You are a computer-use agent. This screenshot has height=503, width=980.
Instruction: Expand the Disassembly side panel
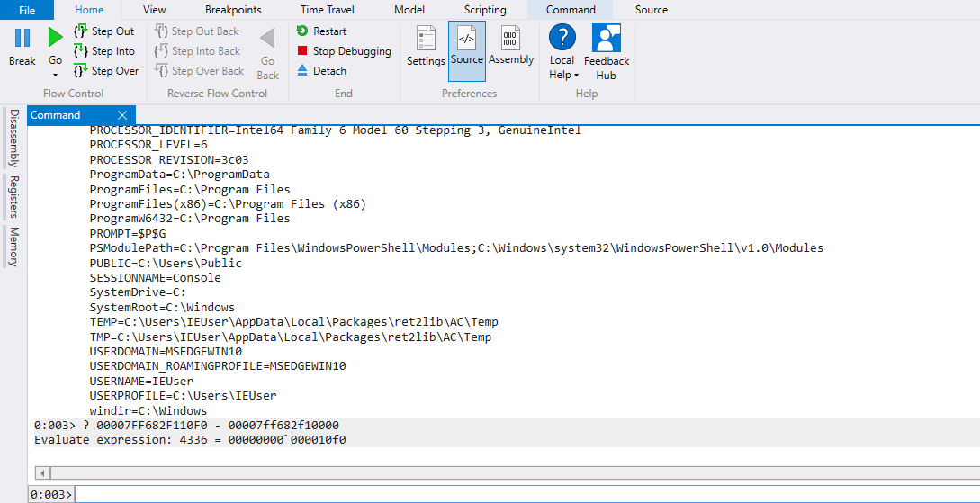coord(13,138)
